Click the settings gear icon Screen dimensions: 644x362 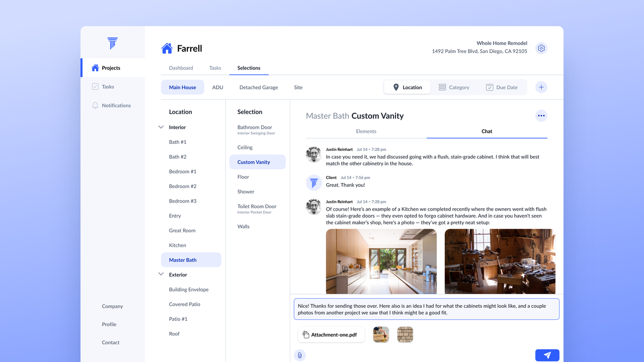click(541, 48)
